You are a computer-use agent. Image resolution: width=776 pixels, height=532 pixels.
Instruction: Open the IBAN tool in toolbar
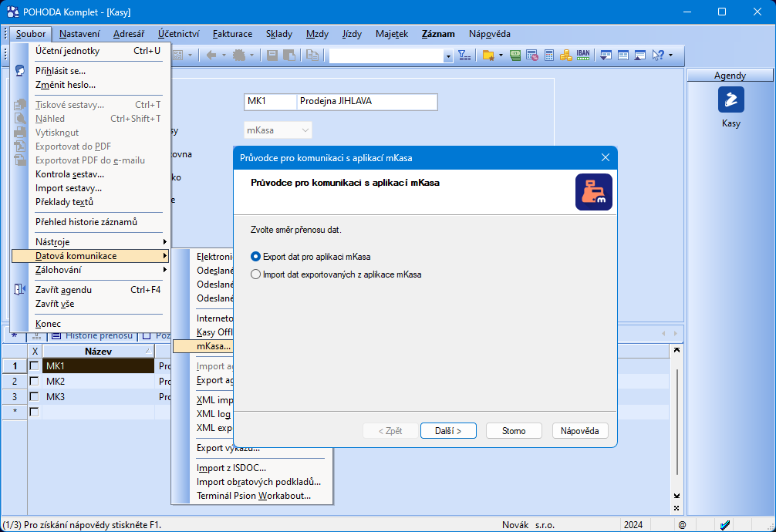click(x=583, y=56)
